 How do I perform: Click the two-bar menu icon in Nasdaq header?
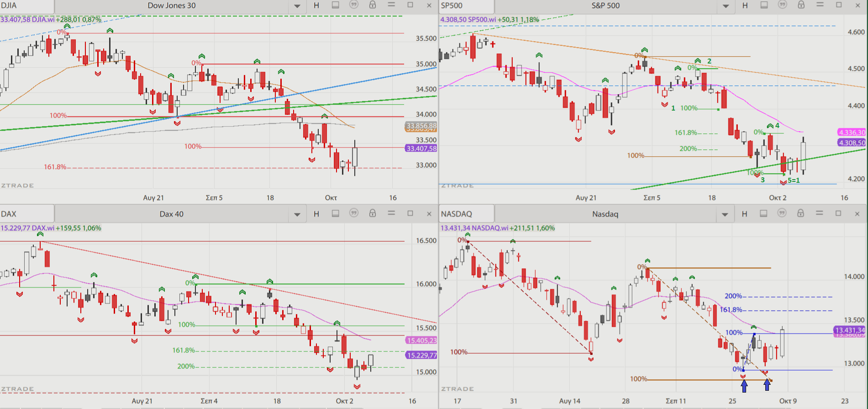click(820, 213)
